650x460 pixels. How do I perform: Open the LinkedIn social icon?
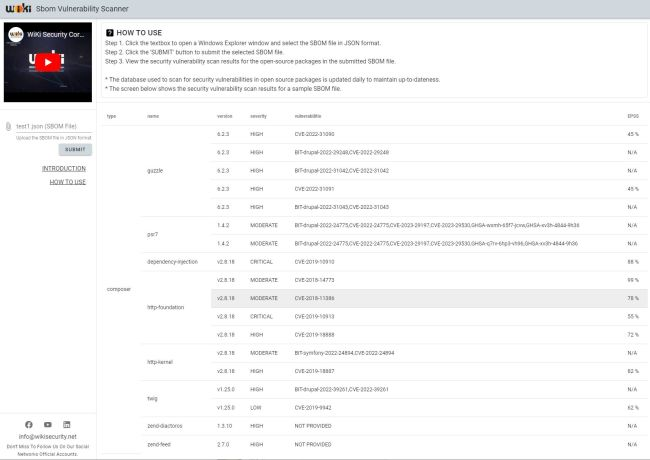pos(67,425)
